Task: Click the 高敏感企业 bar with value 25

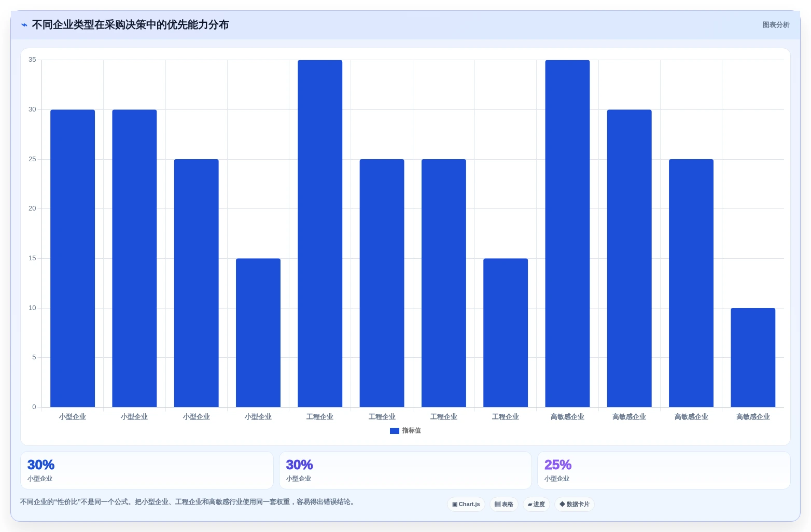Action: coord(691,283)
